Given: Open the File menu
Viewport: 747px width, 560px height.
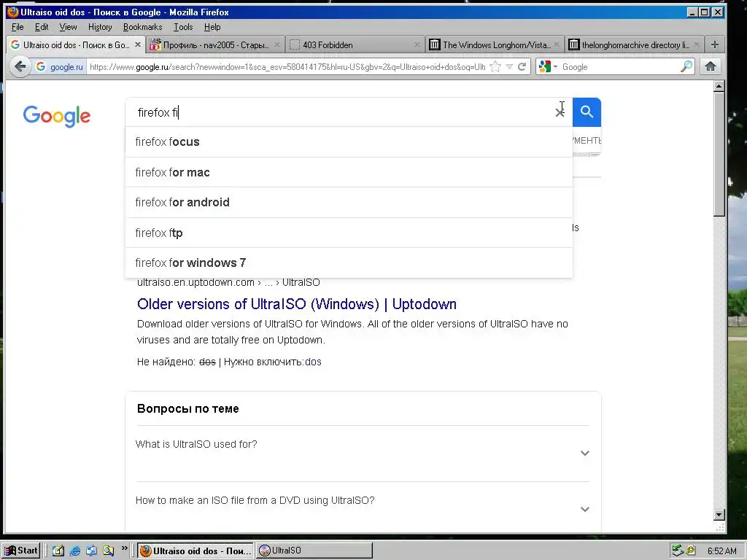Looking at the screenshot, I should (x=18, y=27).
